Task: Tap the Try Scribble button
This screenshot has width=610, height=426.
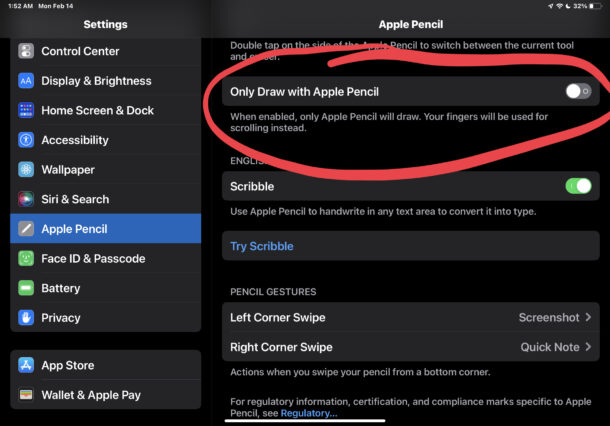Action: coord(411,246)
